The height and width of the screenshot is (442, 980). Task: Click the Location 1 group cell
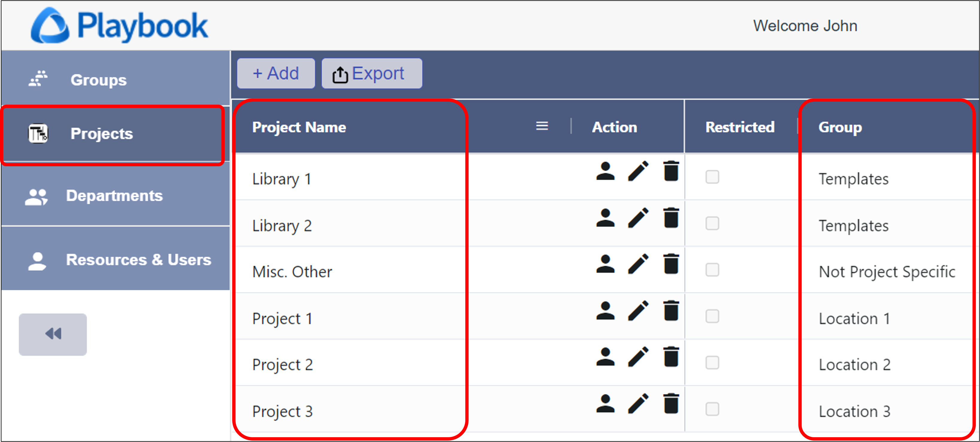click(x=854, y=318)
